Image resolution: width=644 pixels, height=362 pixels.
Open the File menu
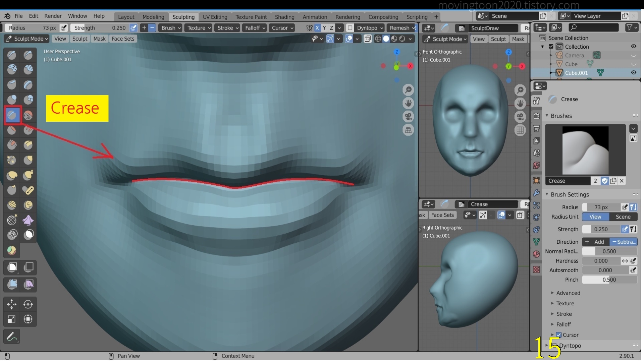click(19, 16)
